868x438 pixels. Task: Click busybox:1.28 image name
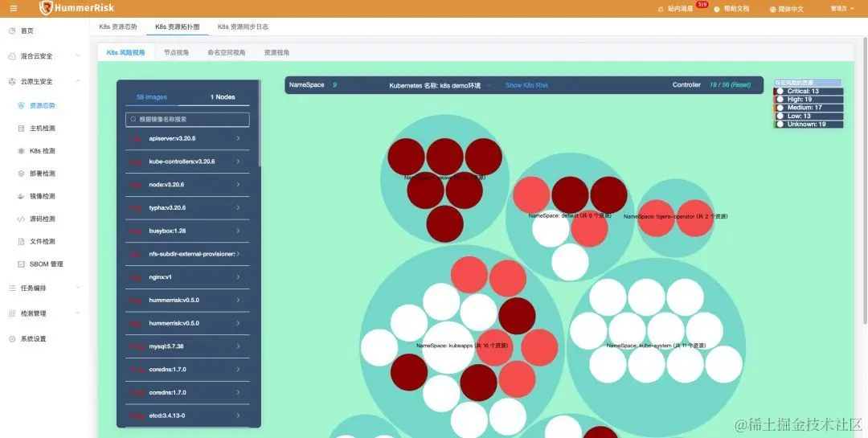point(167,231)
